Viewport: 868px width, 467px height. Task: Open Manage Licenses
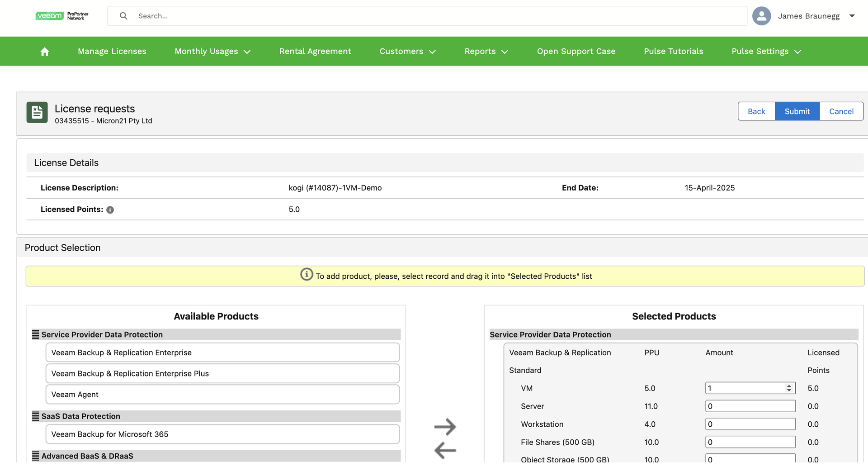coord(112,52)
